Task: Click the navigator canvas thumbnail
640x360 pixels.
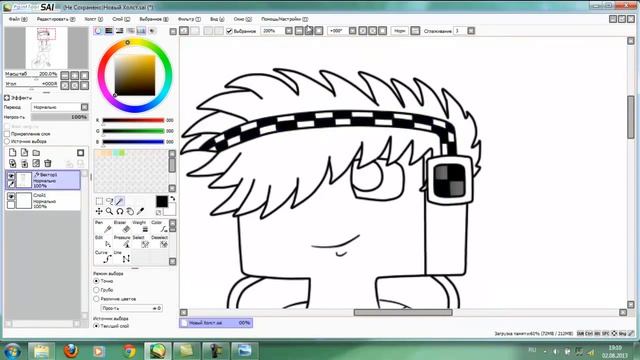Action: pyautogui.click(x=47, y=48)
